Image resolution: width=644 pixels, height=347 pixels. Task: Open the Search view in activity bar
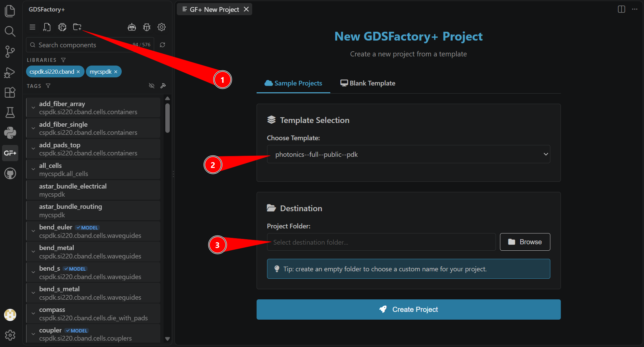point(10,31)
